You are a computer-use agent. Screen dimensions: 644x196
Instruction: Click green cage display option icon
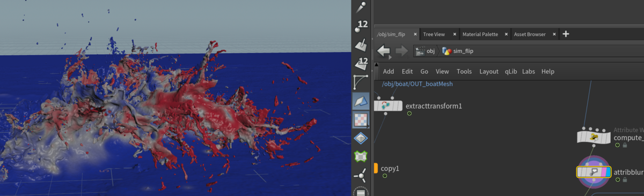361,157
